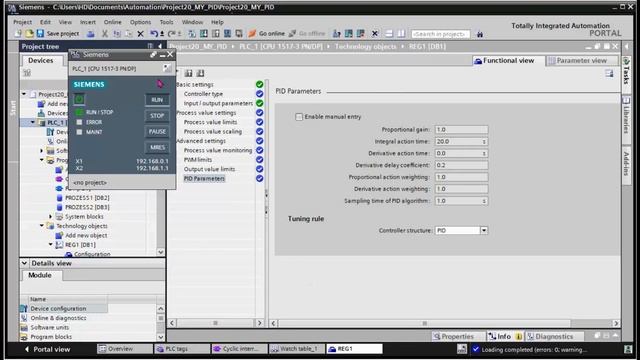Image resolution: width=640 pixels, height=360 pixels.
Task: Click the Undo arrow icon
Action: tap(154, 33)
